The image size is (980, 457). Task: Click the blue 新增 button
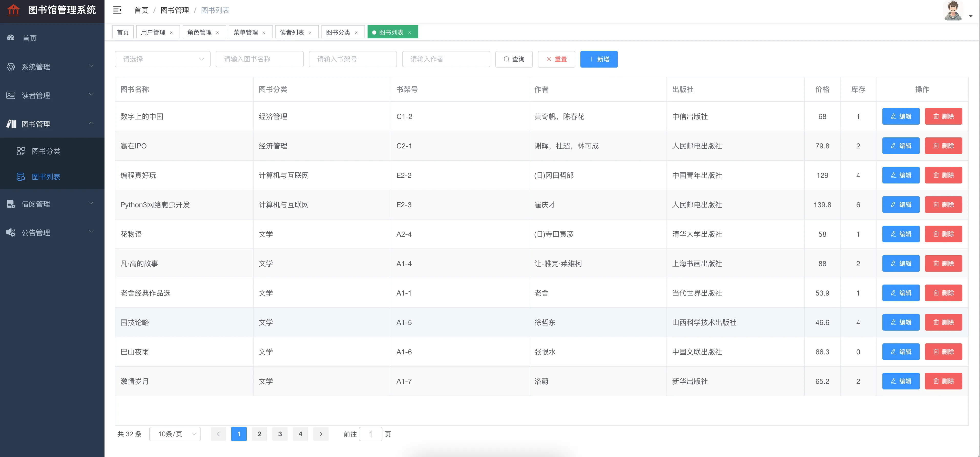coord(598,59)
